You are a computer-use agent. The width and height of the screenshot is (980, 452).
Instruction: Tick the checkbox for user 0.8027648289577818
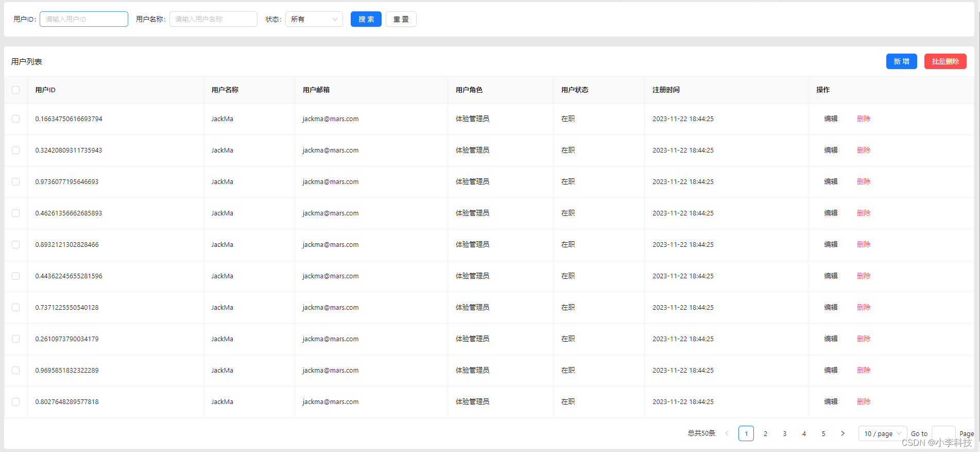point(16,402)
